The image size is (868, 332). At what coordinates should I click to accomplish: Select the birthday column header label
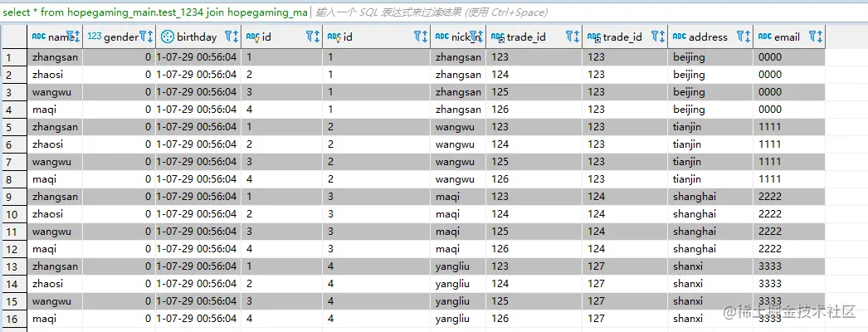click(197, 37)
